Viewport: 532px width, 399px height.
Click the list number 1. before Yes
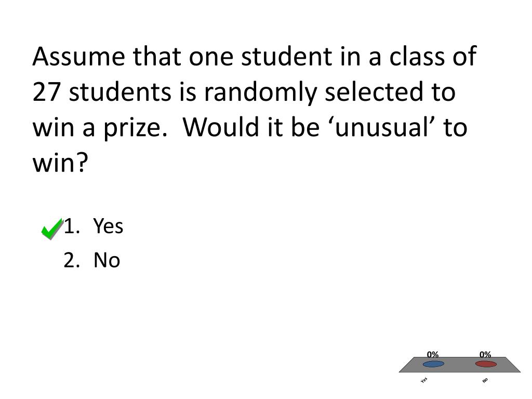pyautogui.click(x=72, y=226)
